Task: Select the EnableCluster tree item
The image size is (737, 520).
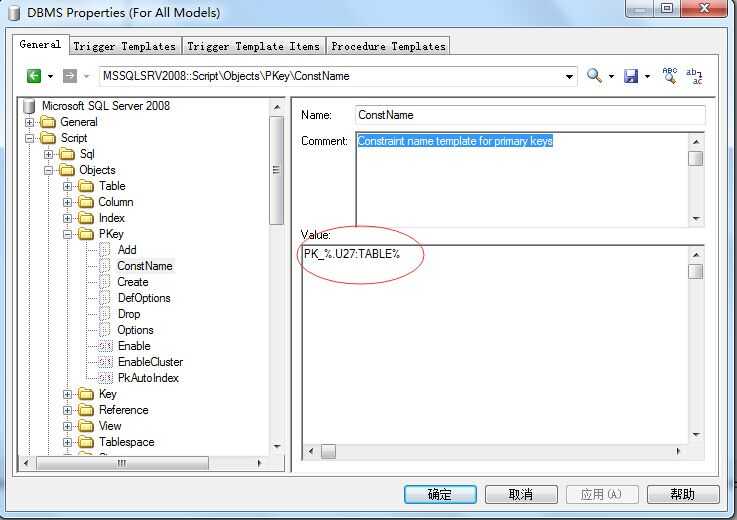Action: (150, 362)
